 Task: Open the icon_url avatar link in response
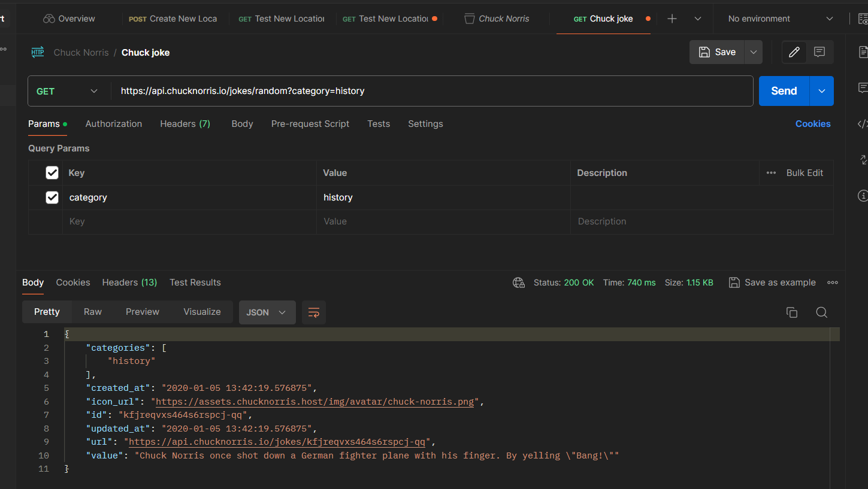[x=314, y=402]
